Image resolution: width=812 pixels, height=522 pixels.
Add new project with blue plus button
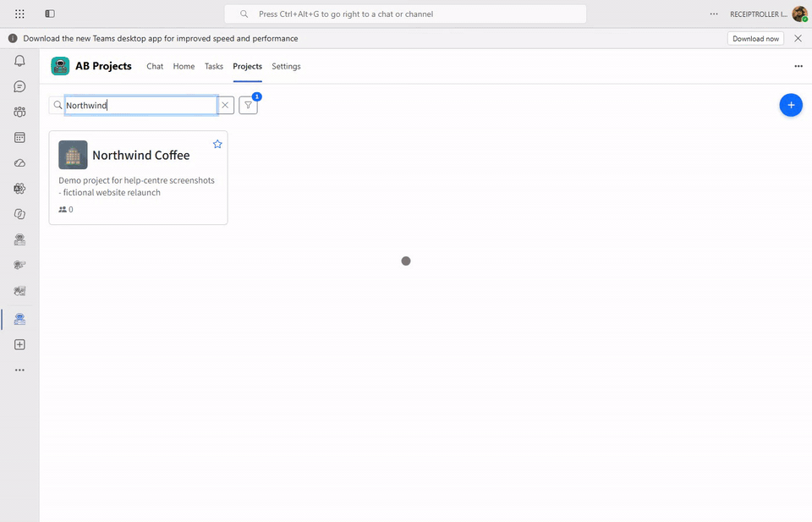click(x=791, y=105)
